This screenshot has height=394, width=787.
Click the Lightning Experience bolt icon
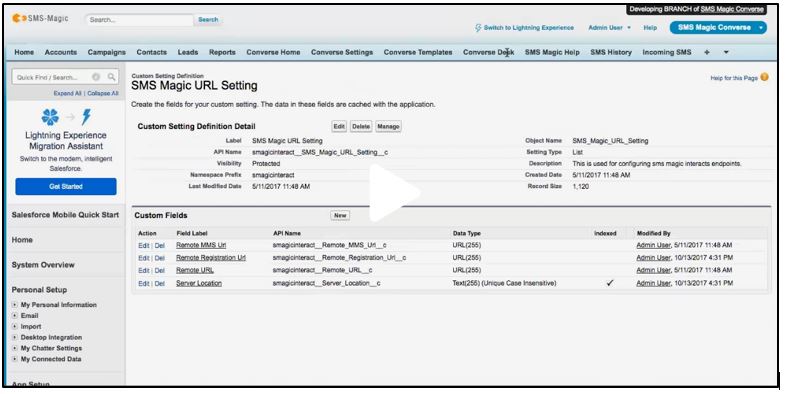[86, 117]
